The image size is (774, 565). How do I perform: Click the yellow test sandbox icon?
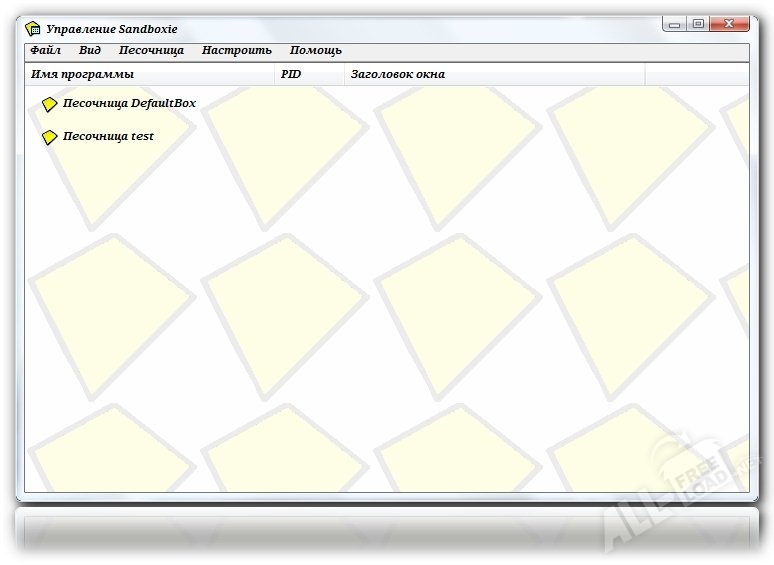point(49,137)
